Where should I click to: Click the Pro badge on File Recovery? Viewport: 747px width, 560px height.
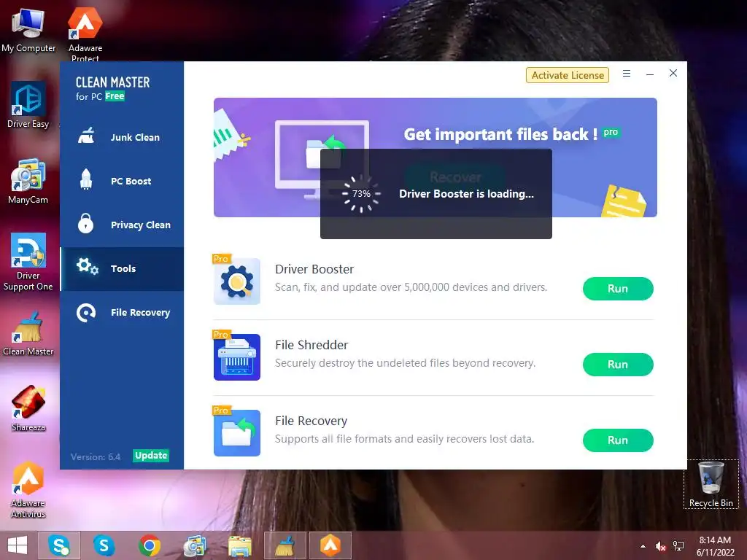[x=222, y=410]
